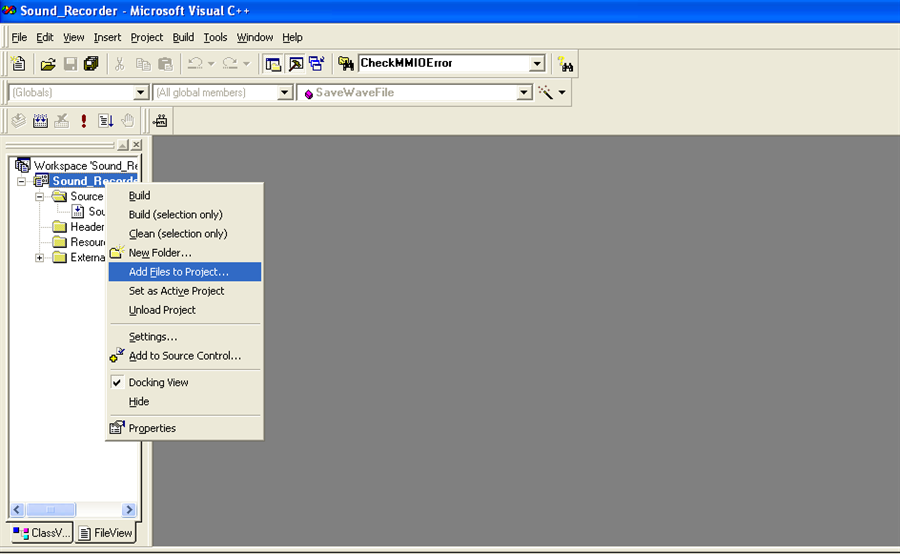This screenshot has height=554, width=900.
Task: Click the Stop Build icon
Action: (x=61, y=121)
